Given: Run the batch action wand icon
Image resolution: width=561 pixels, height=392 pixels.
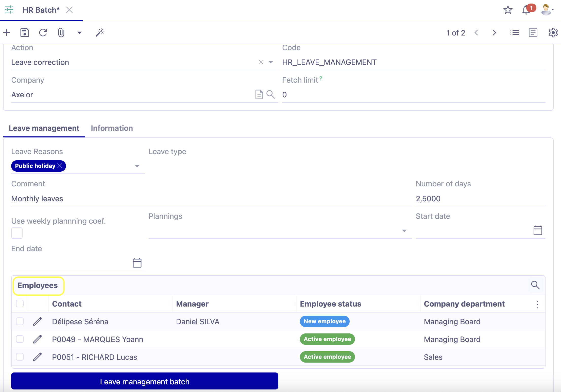Looking at the screenshot, I should pyautogui.click(x=100, y=32).
